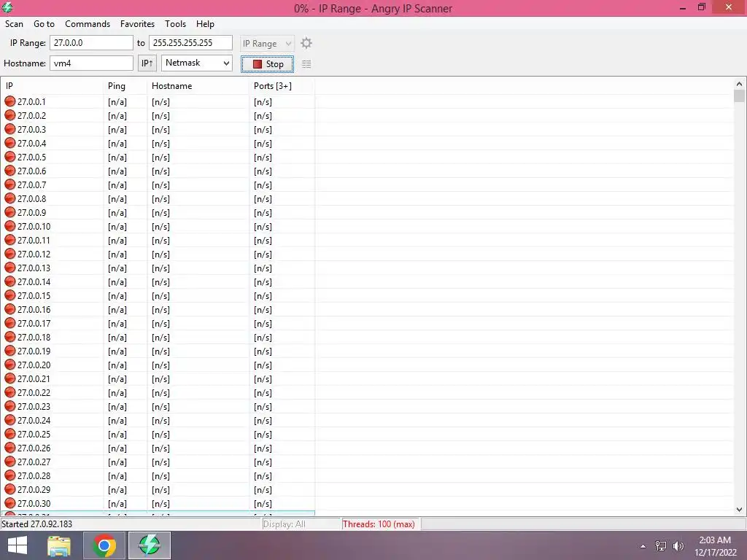Open the Preferences gear icon
Image resolution: width=747 pixels, height=560 pixels.
click(306, 43)
